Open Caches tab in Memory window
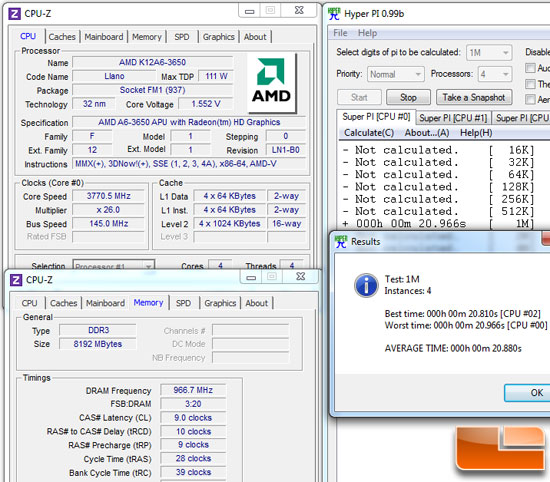This screenshot has height=482, width=550. [63, 303]
